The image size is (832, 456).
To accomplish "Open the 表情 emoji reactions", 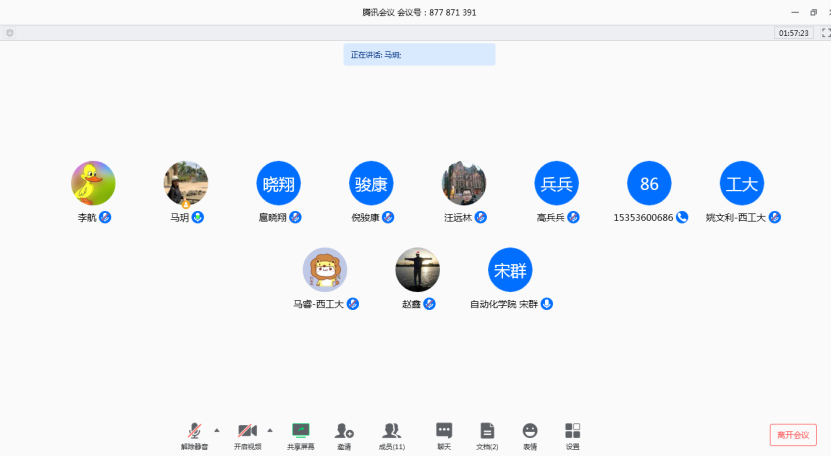I will pyautogui.click(x=530, y=434).
